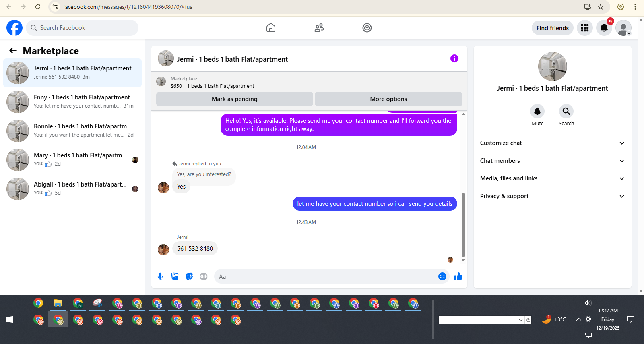
Task: Expand Chat members section
Action: 552,161
